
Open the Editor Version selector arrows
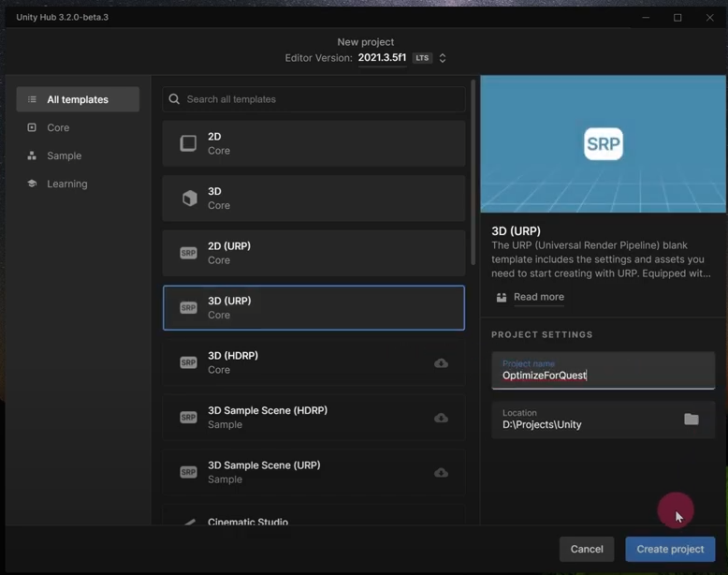pyautogui.click(x=443, y=58)
